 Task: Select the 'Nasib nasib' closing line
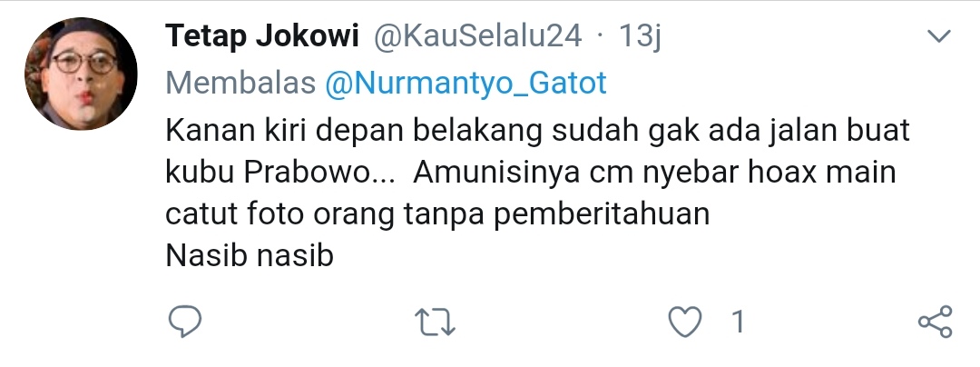tap(250, 255)
